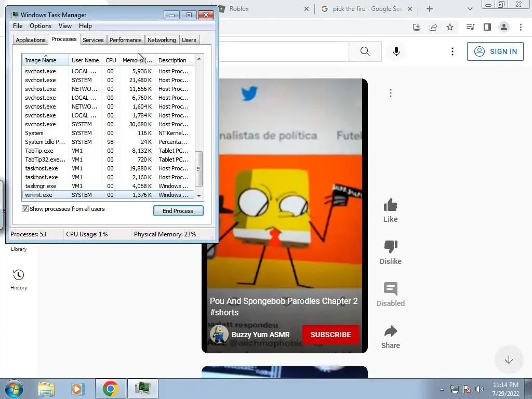Click Task Manager taskbar icon
This screenshot has height=399, width=532.
142,389
